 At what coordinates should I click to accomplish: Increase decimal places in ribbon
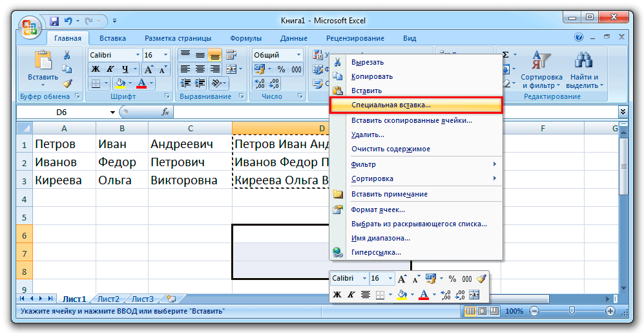point(260,84)
